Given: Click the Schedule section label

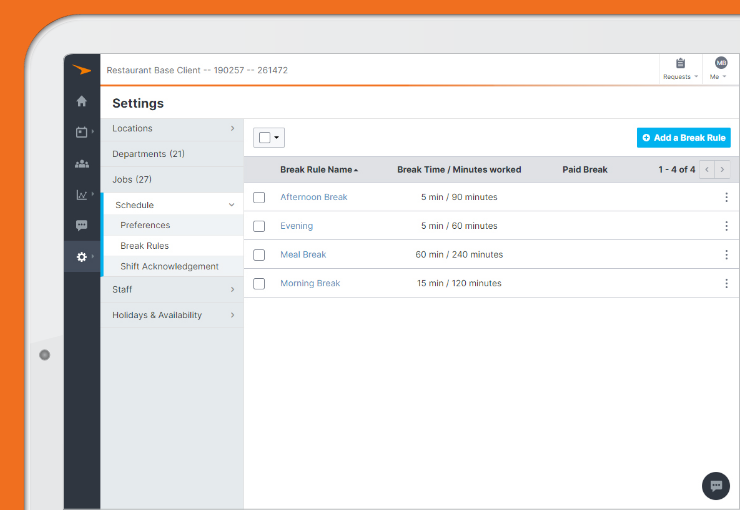Looking at the screenshot, I should pos(135,205).
